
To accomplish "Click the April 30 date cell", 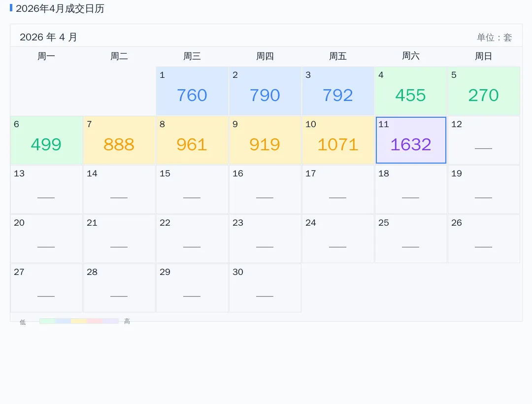I will 265,288.
